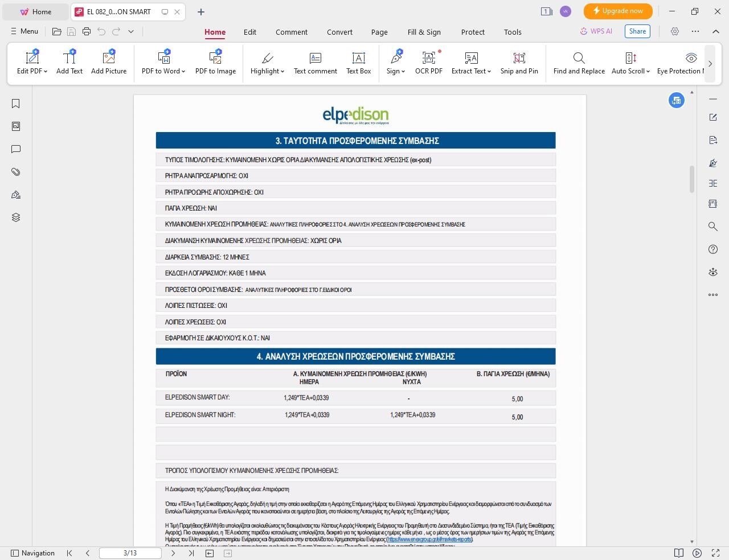The image size is (729, 560).
Task: Click the Open file folder icon
Action: [x=57, y=32]
